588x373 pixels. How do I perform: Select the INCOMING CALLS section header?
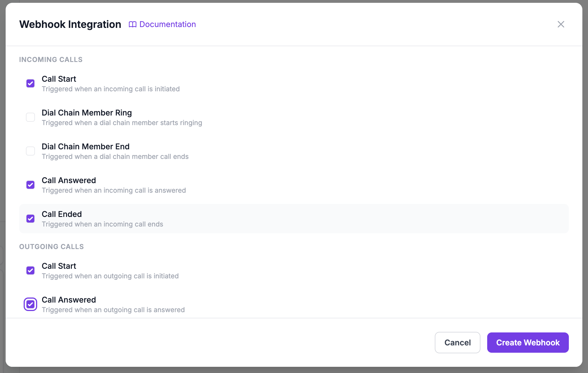(x=51, y=59)
